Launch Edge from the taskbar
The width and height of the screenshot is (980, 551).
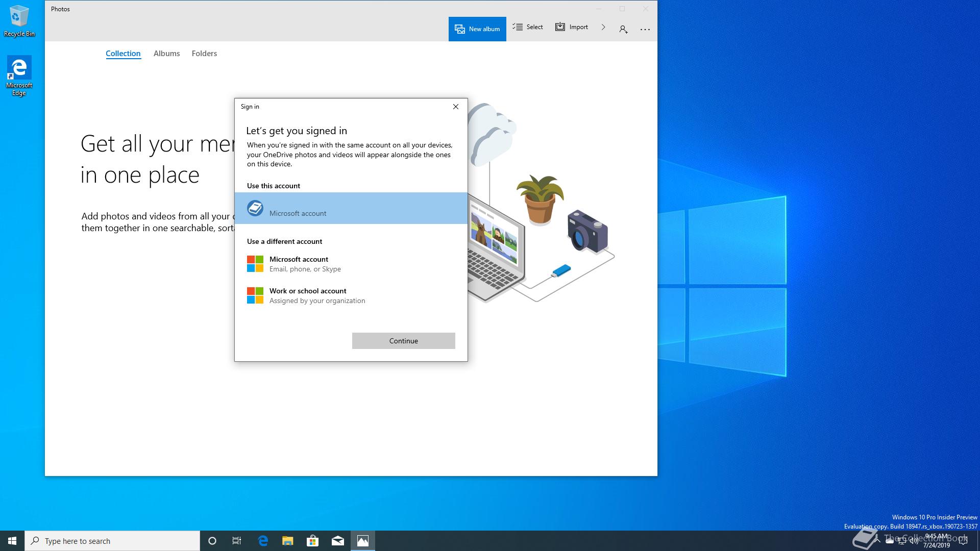click(263, 541)
